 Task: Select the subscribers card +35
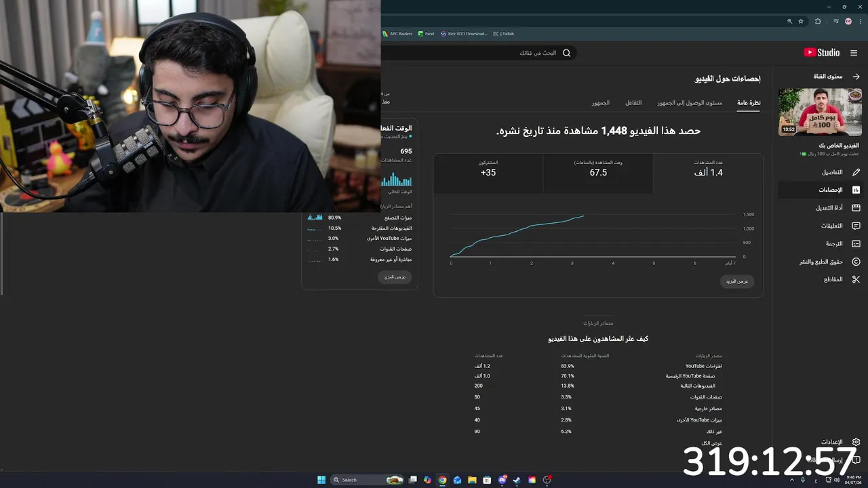488,173
